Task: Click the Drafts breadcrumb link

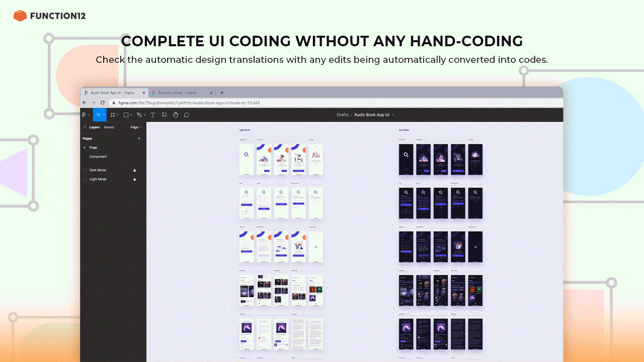Action: pos(343,115)
